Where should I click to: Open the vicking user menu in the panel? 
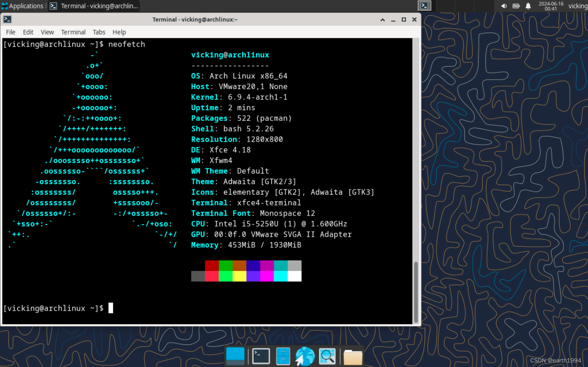578,6
